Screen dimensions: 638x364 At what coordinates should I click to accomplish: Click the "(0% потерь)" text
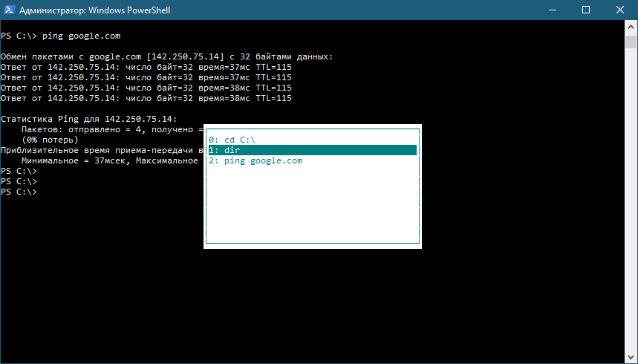coord(50,140)
